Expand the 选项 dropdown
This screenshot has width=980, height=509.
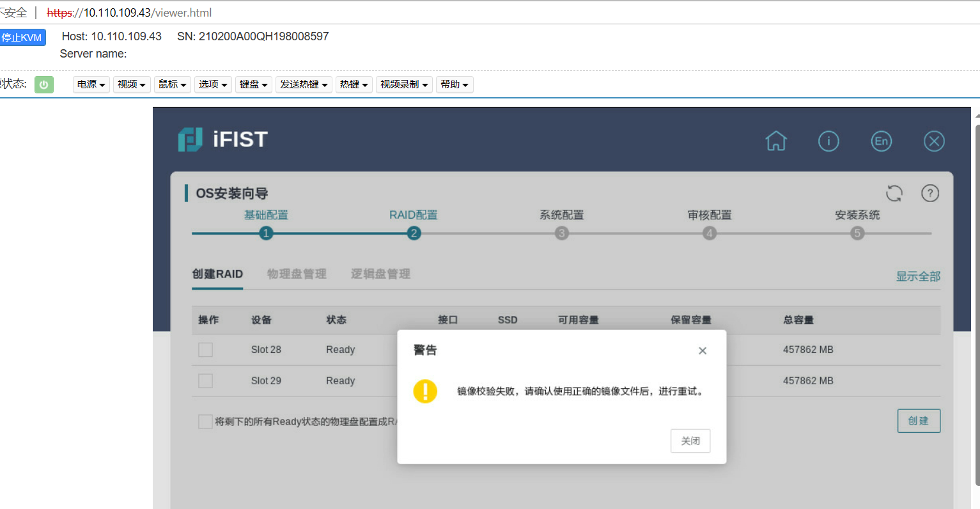click(213, 84)
